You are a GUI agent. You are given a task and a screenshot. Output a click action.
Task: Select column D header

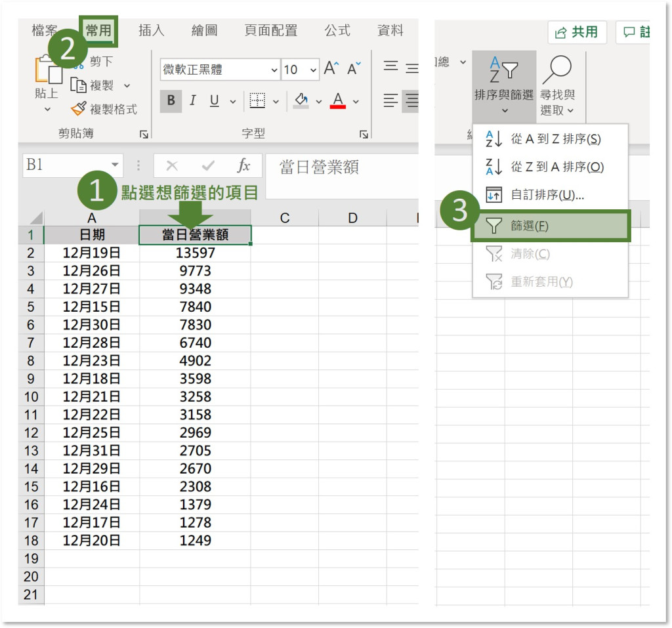(352, 218)
